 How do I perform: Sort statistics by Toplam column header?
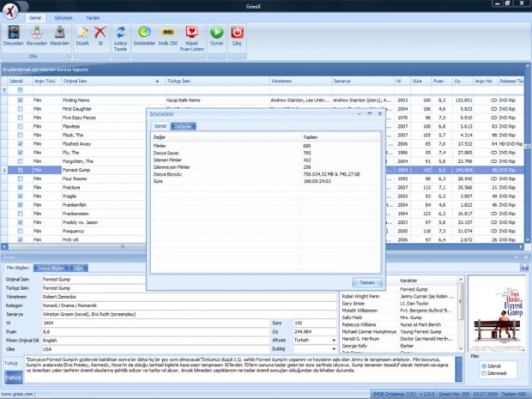point(340,137)
